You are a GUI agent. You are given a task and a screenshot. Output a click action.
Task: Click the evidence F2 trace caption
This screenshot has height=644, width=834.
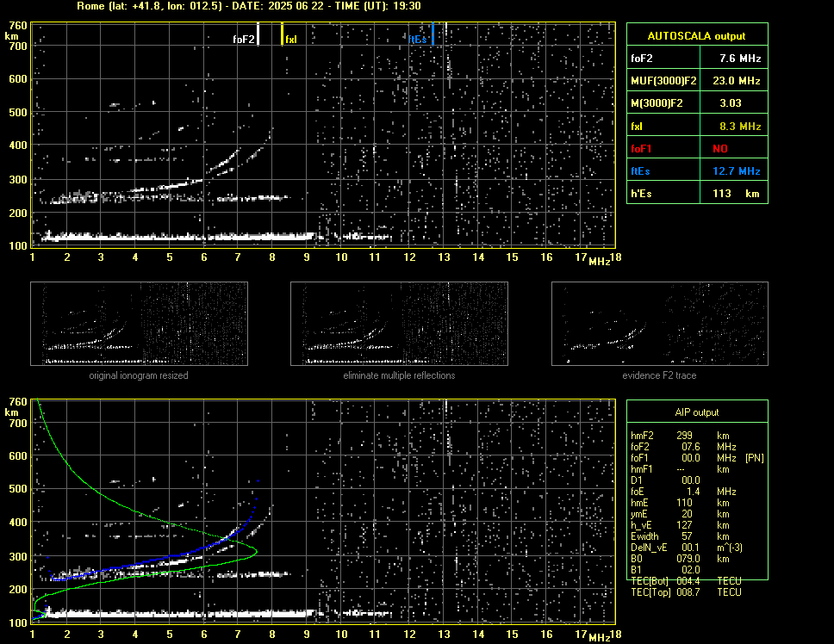(x=660, y=375)
